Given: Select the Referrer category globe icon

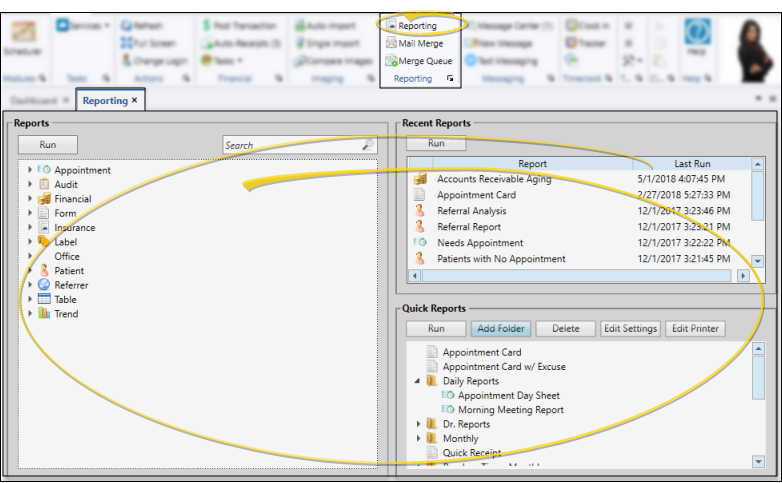Looking at the screenshot, I should point(44,285).
